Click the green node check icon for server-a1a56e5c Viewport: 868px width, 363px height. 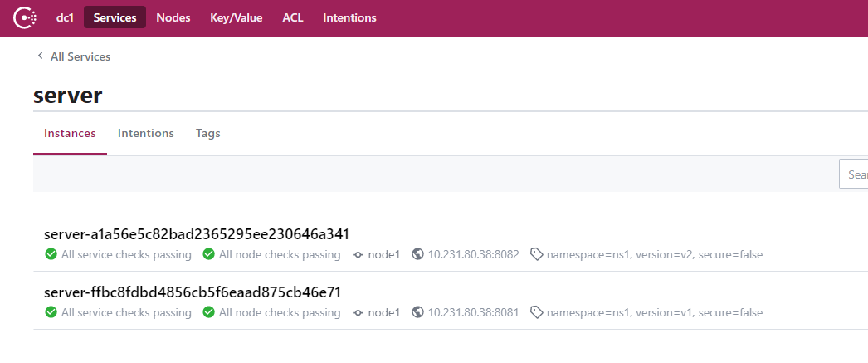coord(208,254)
